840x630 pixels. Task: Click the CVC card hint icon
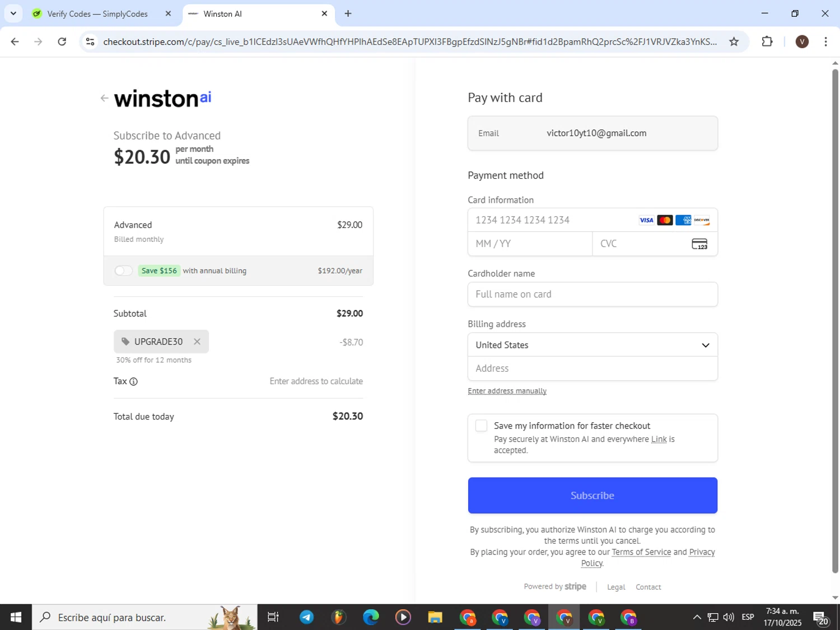[x=699, y=244]
